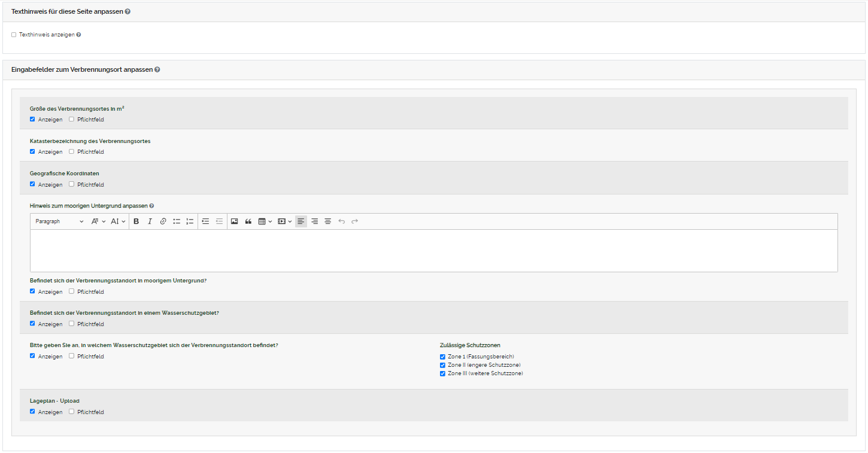Click inside the rich text editor area
Screen dimensions: 868x453
click(433, 250)
